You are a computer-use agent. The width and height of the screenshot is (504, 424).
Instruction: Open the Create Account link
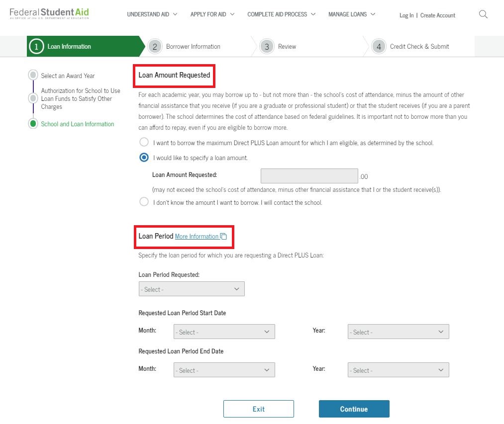[x=437, y=15]
